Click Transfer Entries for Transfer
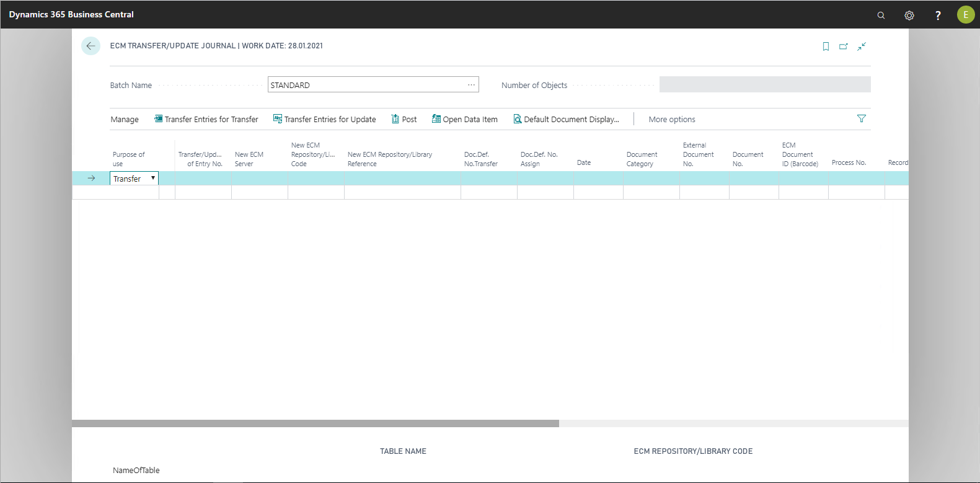This screenshot has height=483, width=980. point(206,120)
